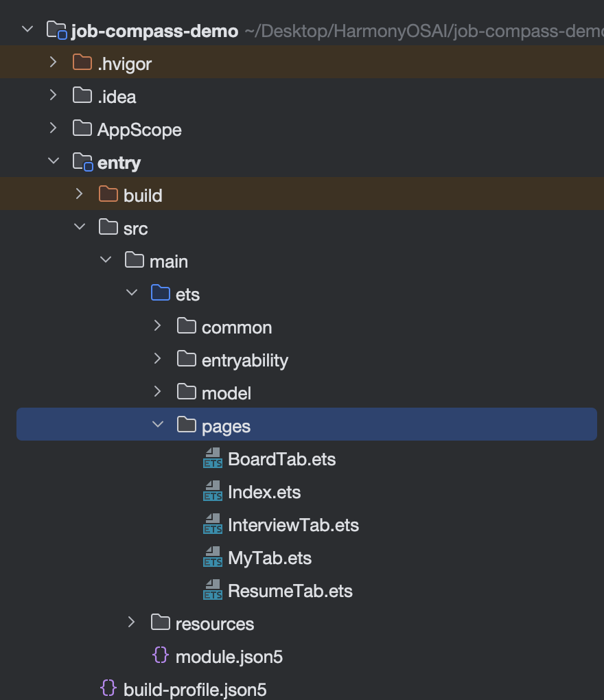Click the blue ets source folder icon
This screenshot has height=700, width=604.
coord(160,293)
